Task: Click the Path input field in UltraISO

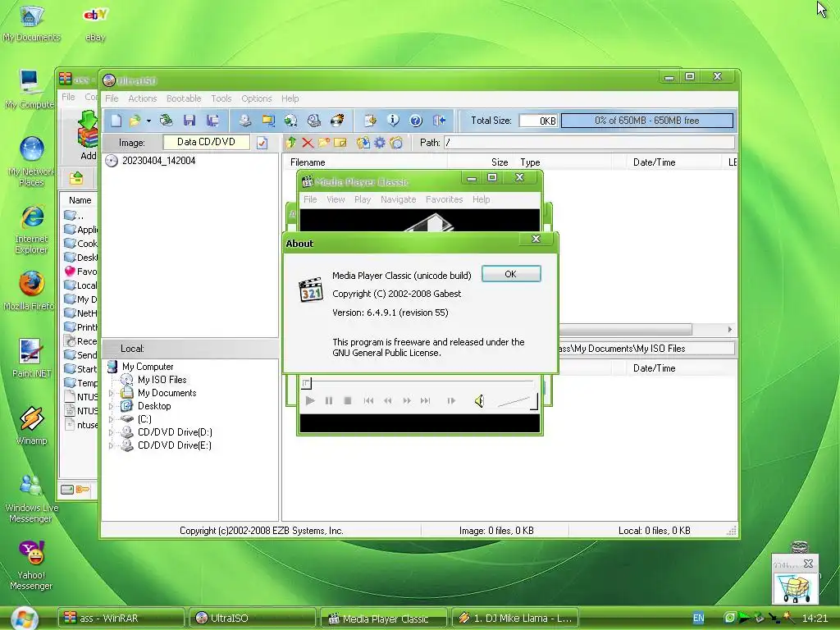Action: [589, 143]
